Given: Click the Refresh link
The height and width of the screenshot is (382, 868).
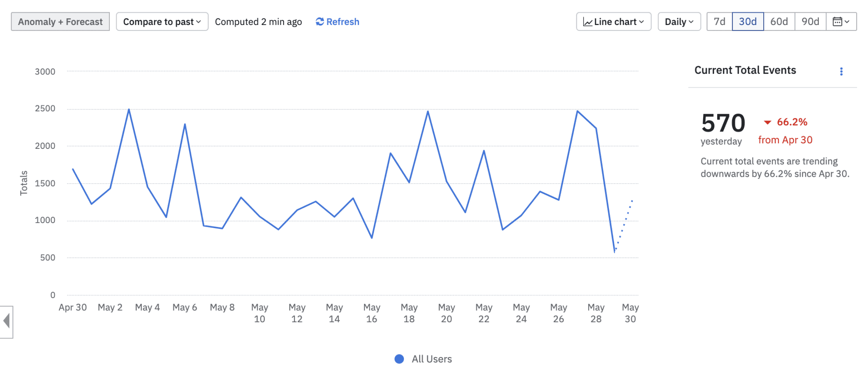Looking at the screenshot, I should tap(342, 22).
